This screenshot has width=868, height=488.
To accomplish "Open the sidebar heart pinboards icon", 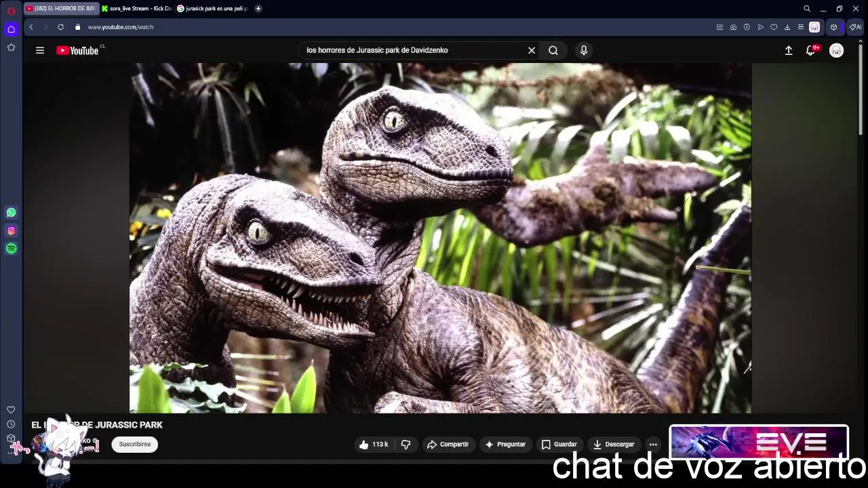I will [x=11, y=409].
